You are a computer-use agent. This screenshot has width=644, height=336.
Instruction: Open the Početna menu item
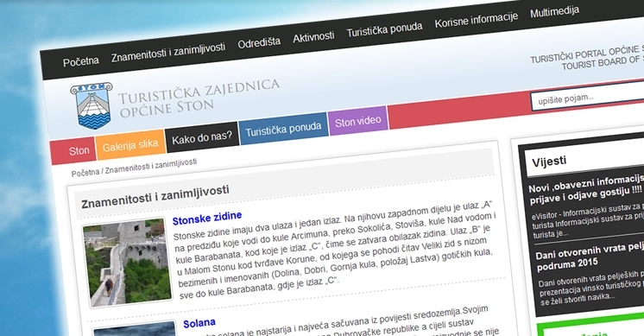[81, 61]
